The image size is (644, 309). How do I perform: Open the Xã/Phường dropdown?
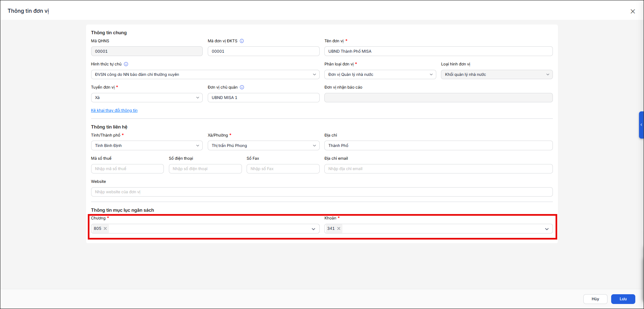[x=263, y=146]
